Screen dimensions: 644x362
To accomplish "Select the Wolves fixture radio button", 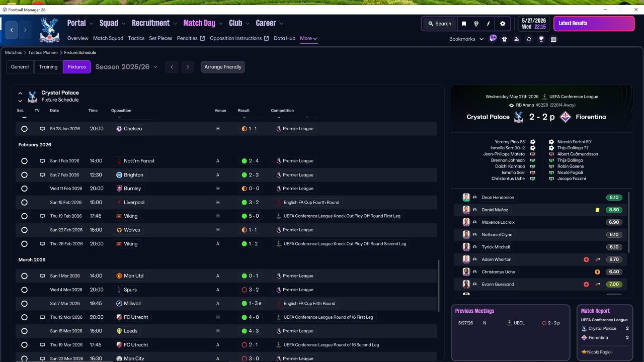I will tap(24, 230).
